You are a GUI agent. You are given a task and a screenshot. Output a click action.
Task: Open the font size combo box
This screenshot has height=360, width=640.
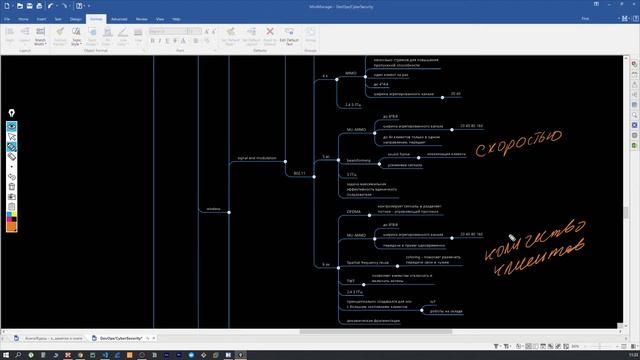coord(195,31)
